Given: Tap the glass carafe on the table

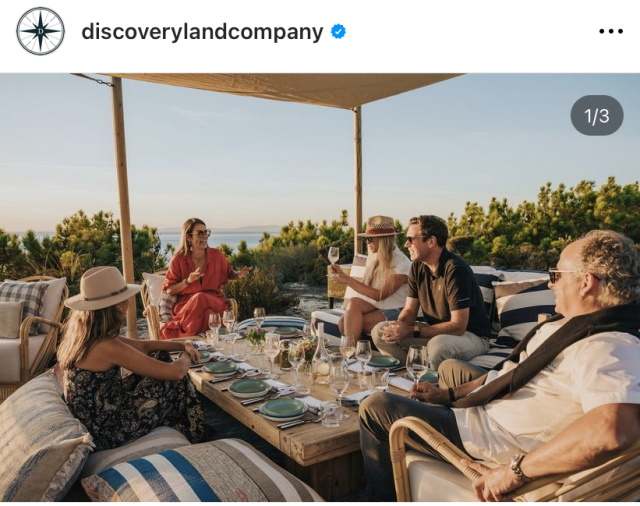Looking at the screenshot, I should click(x=321, y=353).
